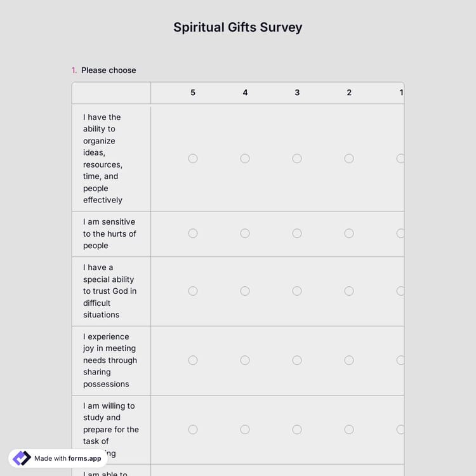Click the Spiritual Gifts Survey title
This screenshot has width=476, height=476.
(238, 27)
